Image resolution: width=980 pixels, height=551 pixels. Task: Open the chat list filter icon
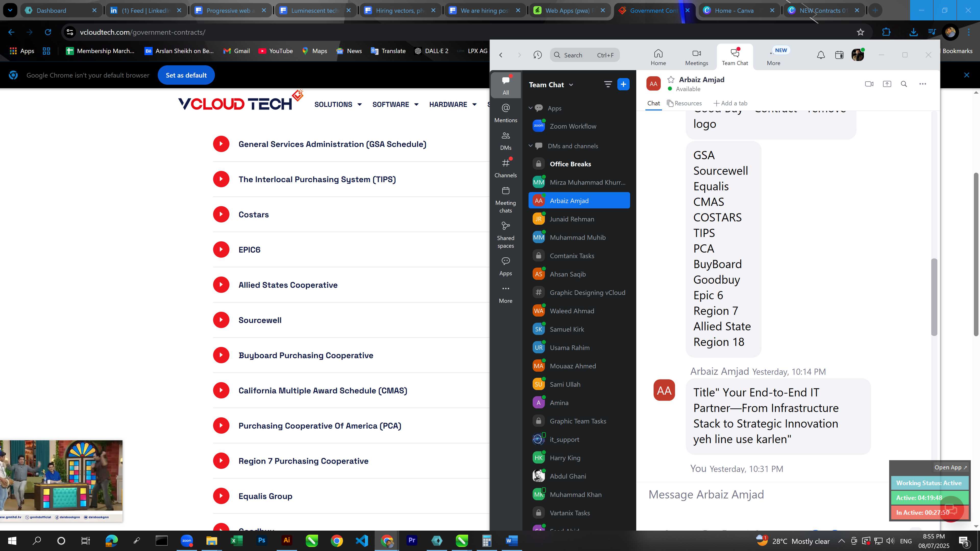point(608,84)
